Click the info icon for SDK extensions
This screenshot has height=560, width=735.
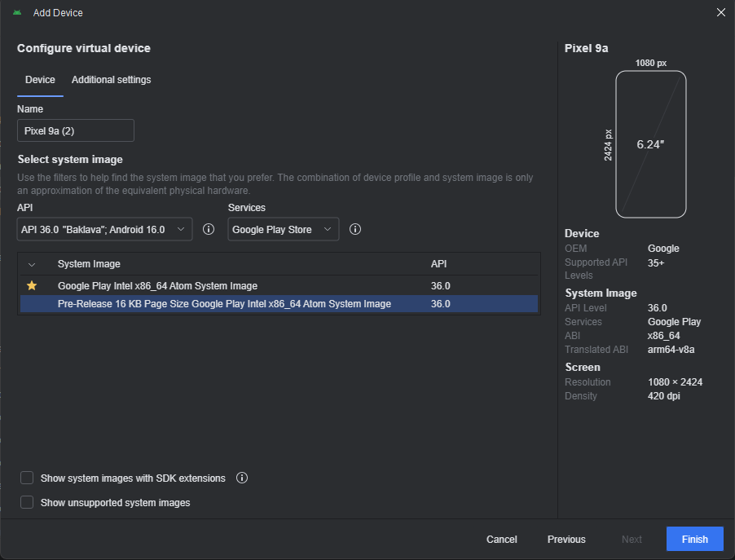(x=242, y=478)
